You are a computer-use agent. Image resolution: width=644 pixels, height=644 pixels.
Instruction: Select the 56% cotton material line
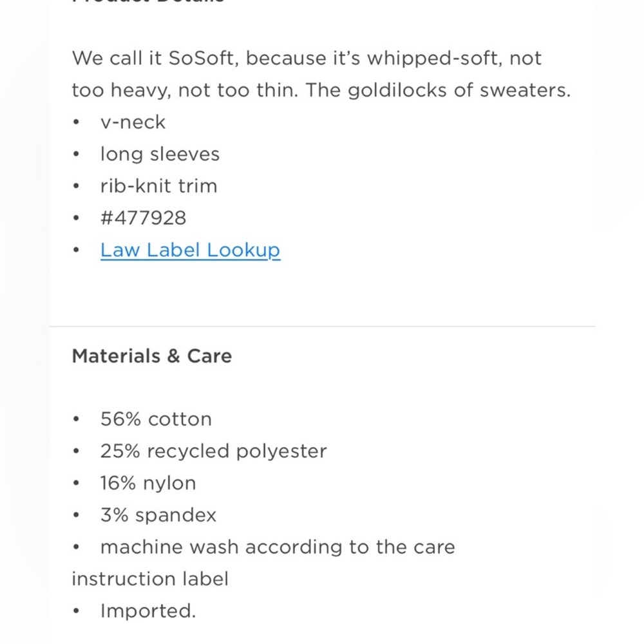[x=156, y=419]
